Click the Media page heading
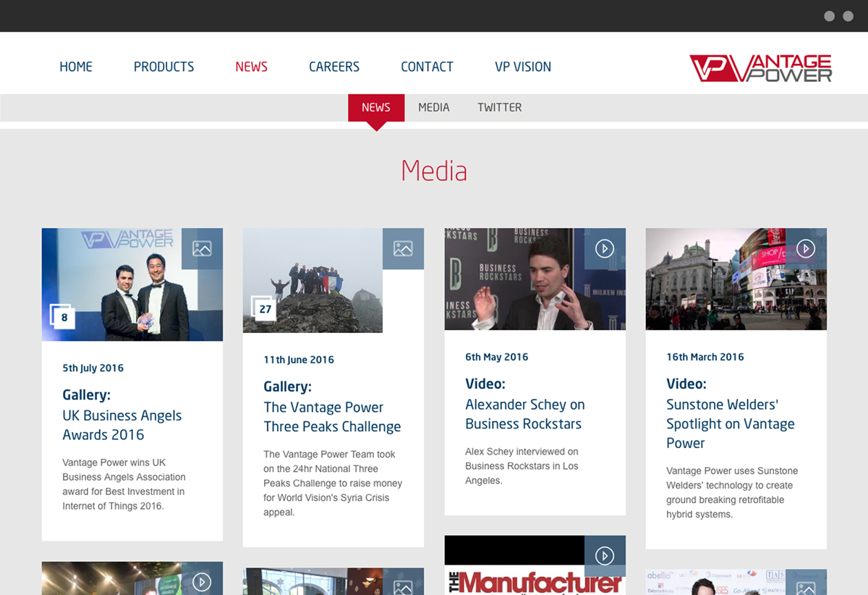This screenshot has width=868, height=595. tap(434, 171)
